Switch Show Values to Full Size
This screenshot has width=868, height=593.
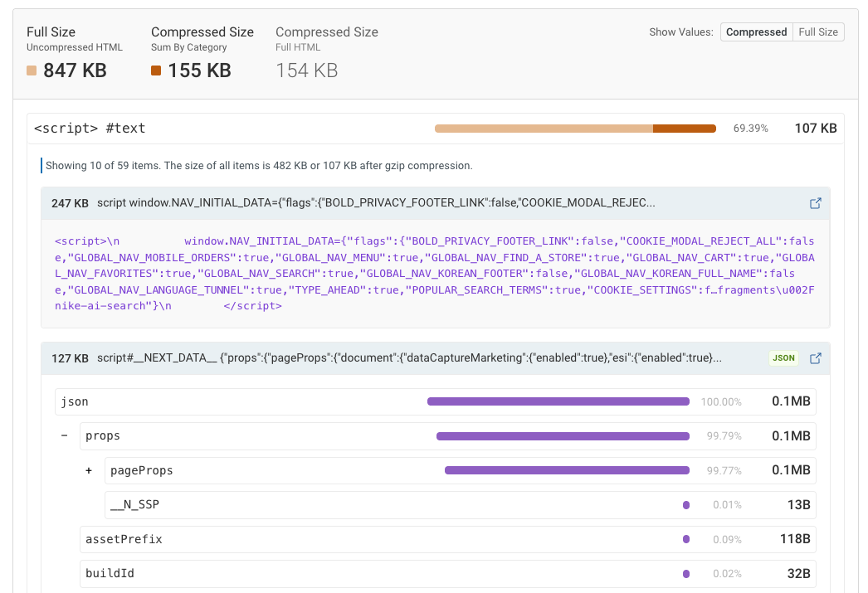pyautogui.click(x=818, y=32)
